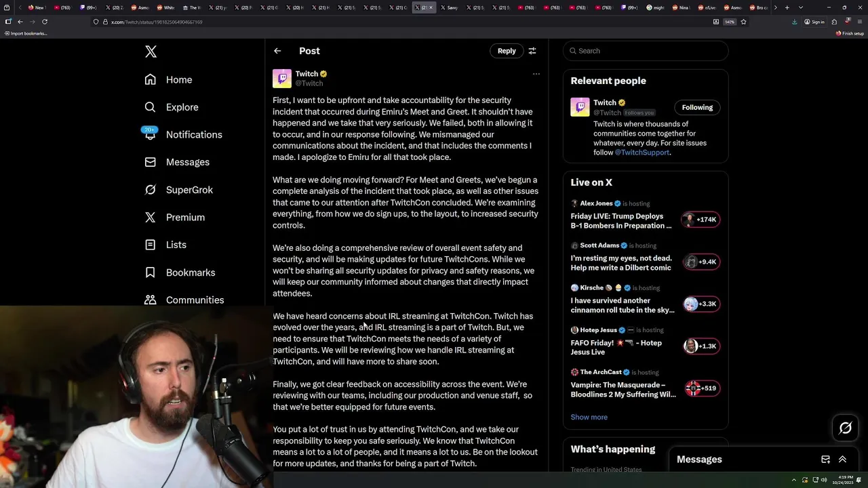Click the X search input field
The height and width of the screenshot is (488, 868).
[646, 51]
